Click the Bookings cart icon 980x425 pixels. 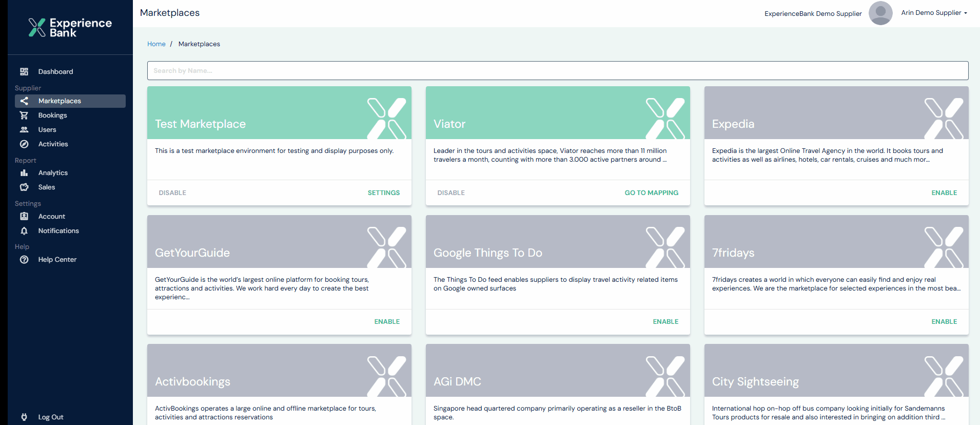coord(24,115)
